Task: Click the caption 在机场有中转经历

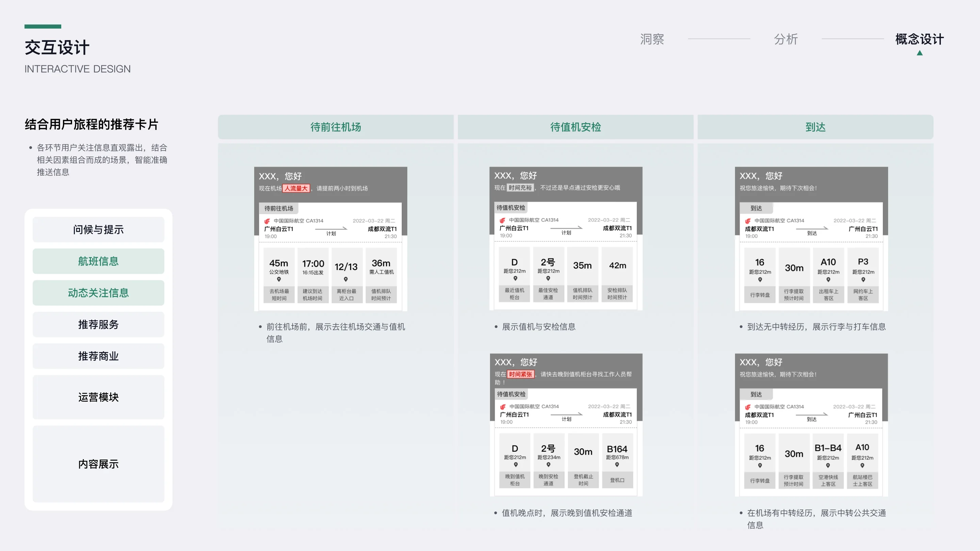Action: pyautogui.click(x=780, y=513)
